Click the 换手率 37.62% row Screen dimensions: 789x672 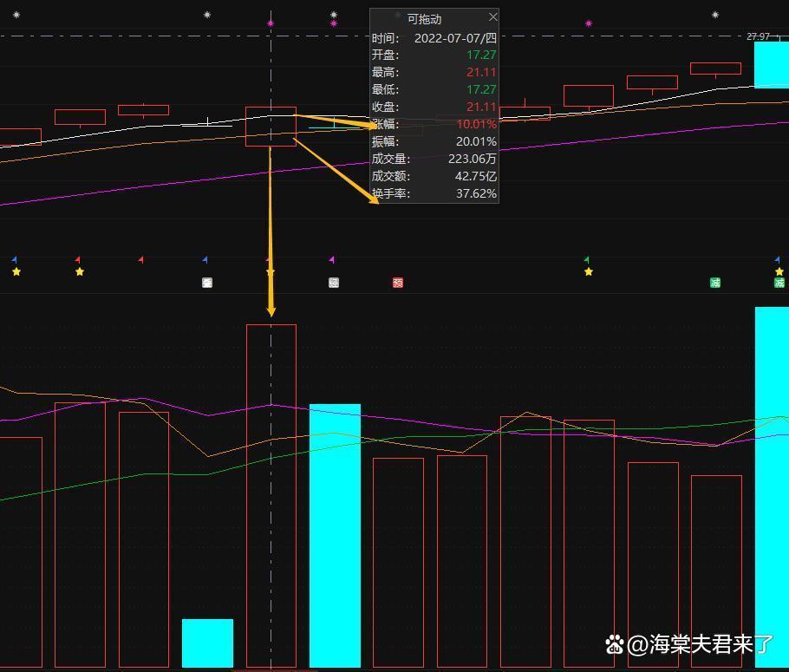coord(434,193)
